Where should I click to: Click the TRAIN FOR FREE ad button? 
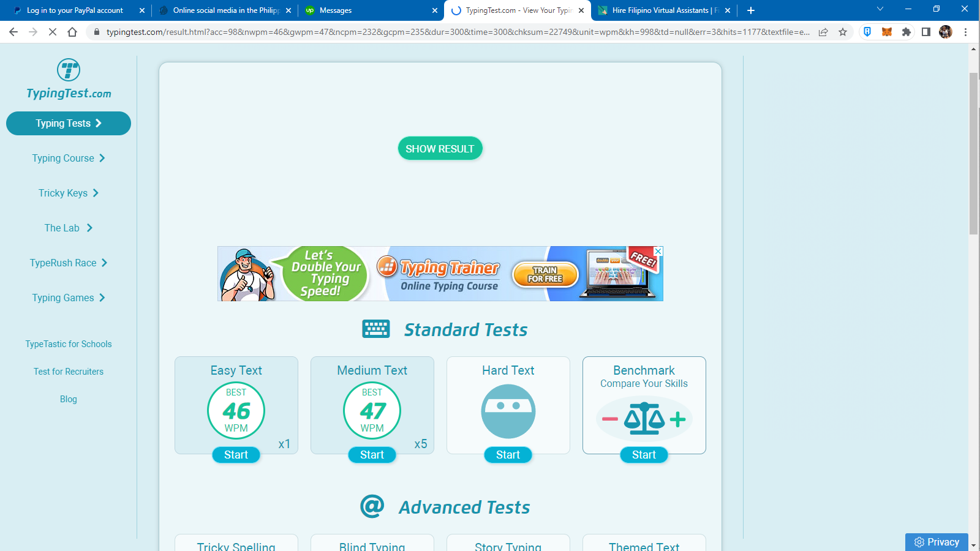(x=545, y=274)
